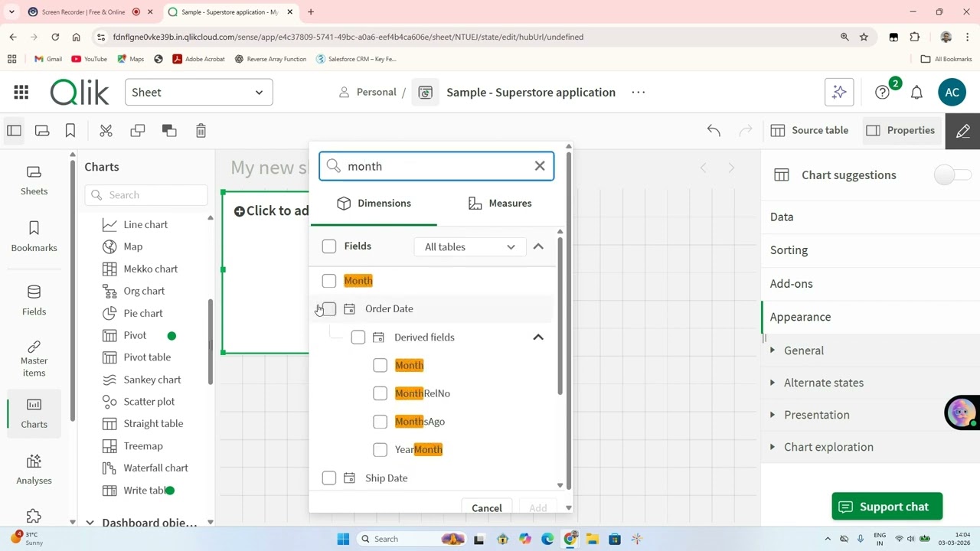980x551 pixels.
Task: Open the notifications bell
Action: [x=916, y=93]
